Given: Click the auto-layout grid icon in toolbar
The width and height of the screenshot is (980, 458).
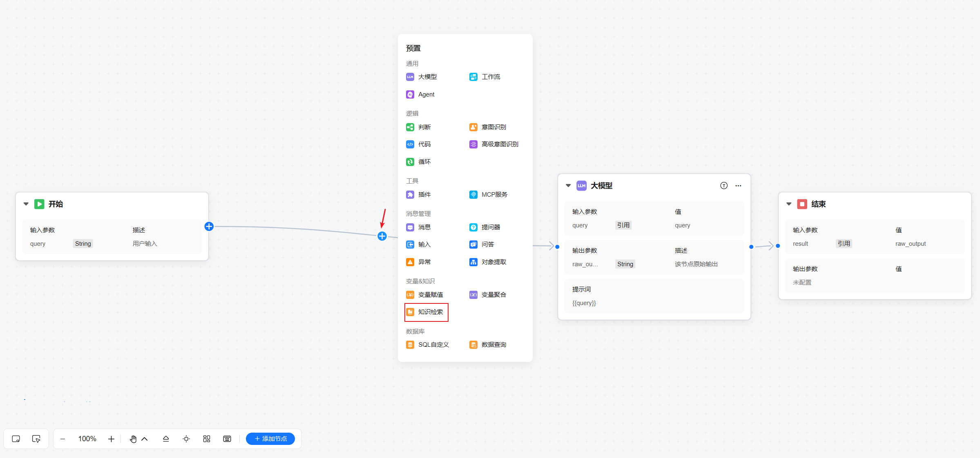Looking at the screenshot, I should pyautogui.click(x=207, y=439).
